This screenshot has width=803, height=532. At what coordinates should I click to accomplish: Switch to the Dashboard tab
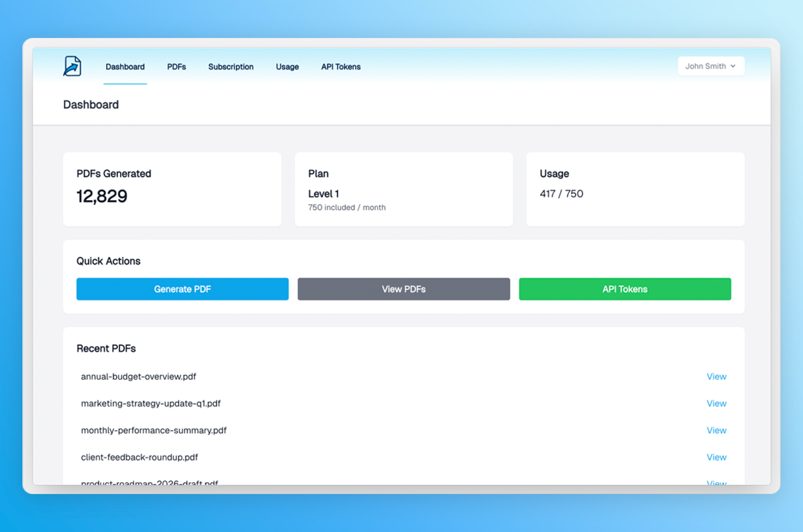click(x=125, y=67)
